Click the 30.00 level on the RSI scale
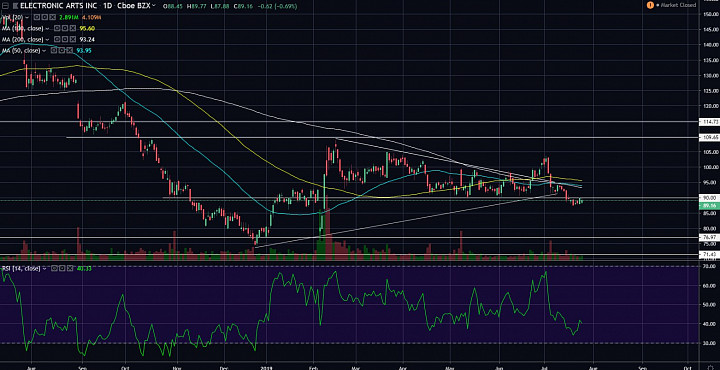The image size is (720, 370). click(710, 343)
